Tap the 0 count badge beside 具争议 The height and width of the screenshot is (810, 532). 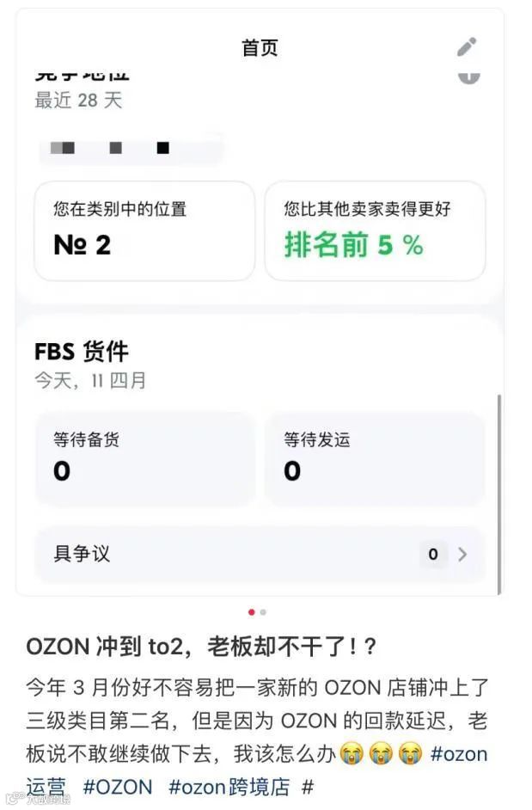(x=433, y=555)
